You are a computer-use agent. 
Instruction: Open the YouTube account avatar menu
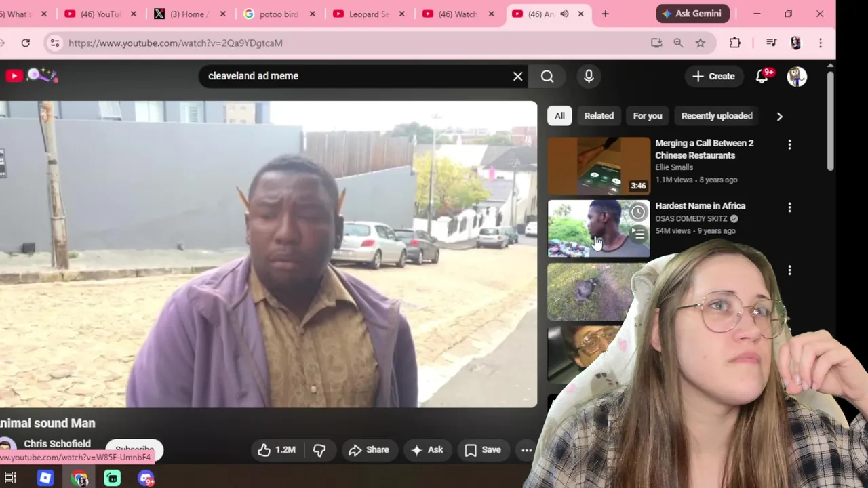pyautogui.click(x=797, y=76)
